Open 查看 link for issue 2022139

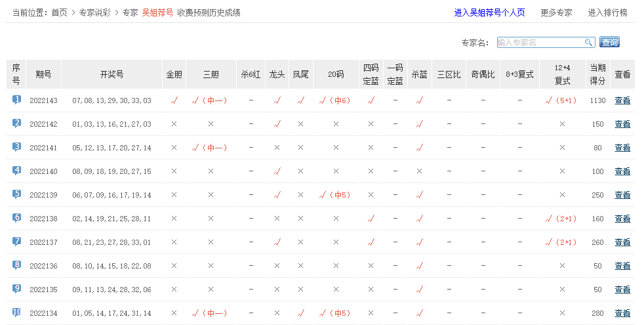click(x=622, y=195)
